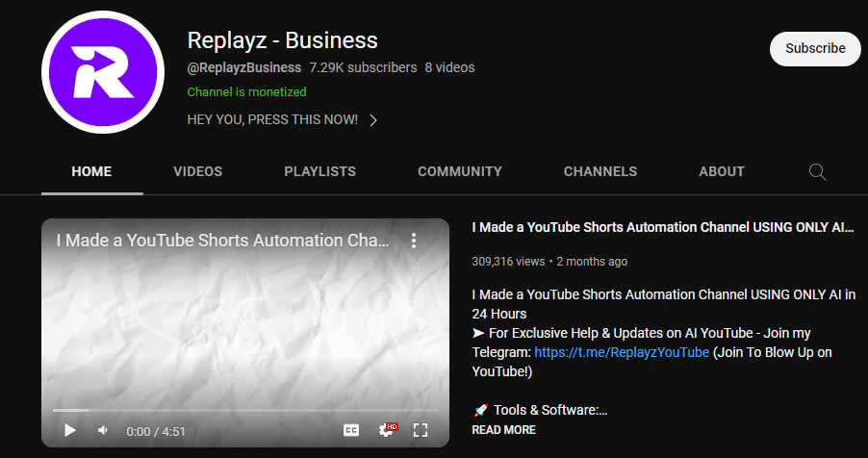This screenshot has width=868, height=458.
Task: Open the Playlists tab
Action: click(x=319, y=171)
